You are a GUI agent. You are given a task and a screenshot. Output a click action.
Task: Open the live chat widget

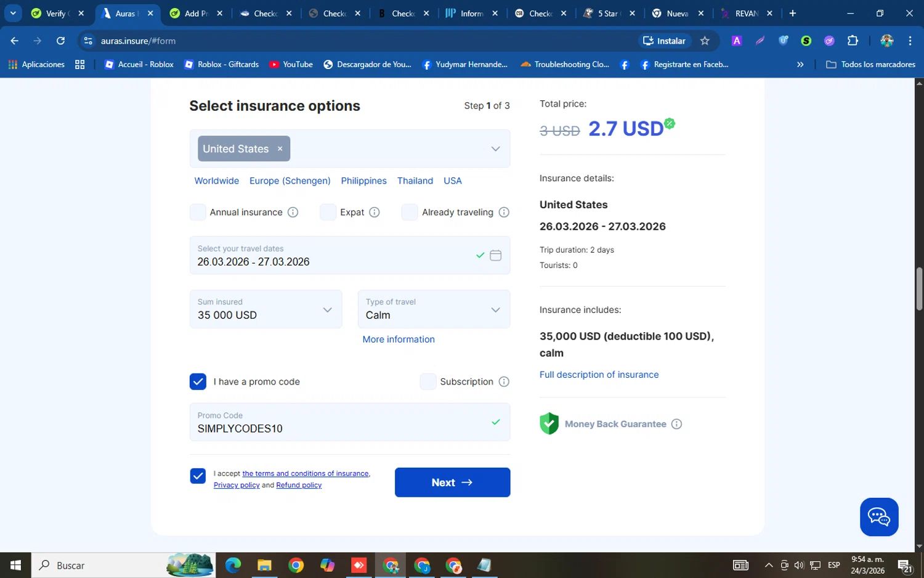(879, 517)
